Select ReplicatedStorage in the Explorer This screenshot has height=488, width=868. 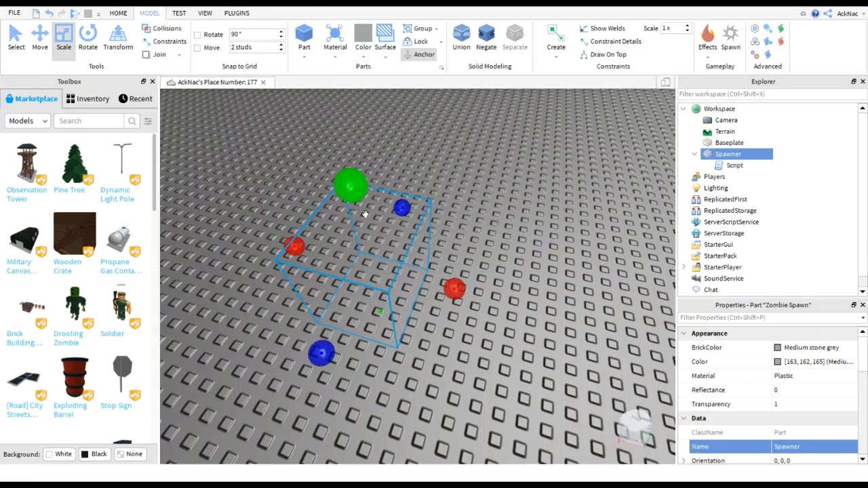730,210
